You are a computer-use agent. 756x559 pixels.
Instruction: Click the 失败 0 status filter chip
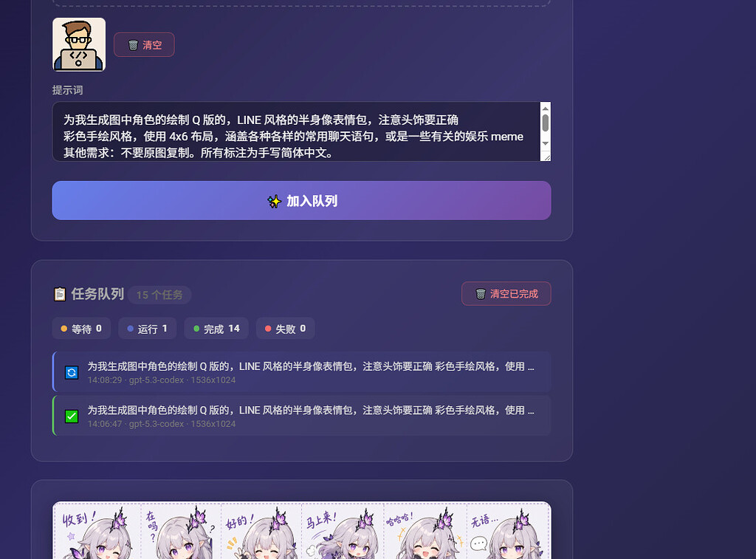point(285,329)
